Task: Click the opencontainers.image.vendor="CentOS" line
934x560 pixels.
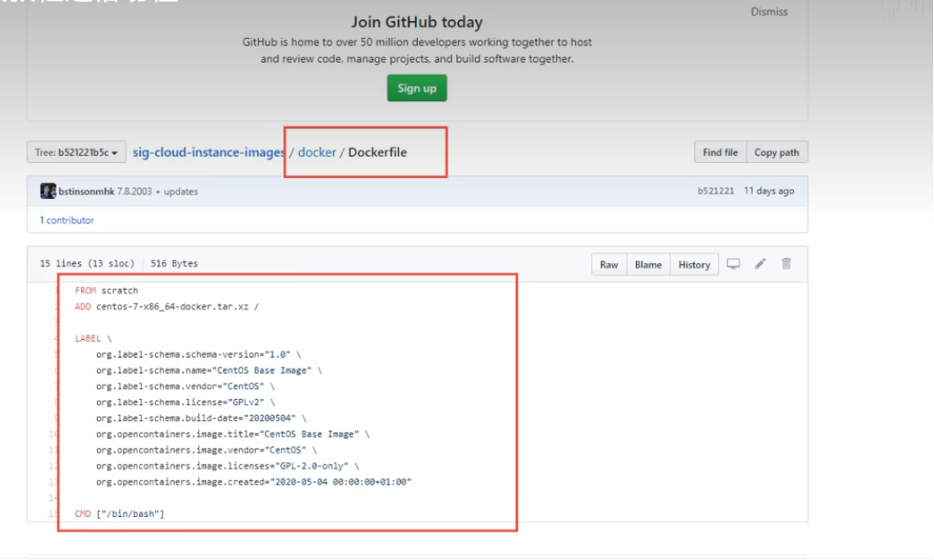Action: coord(207,450)
